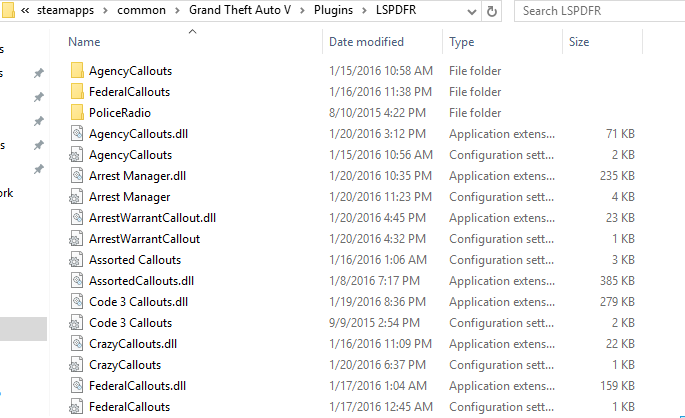Click the Assorted Callouts configuration file icon
Image resolution: width=685 pixels, height=418 pixels.
[76, 259]
